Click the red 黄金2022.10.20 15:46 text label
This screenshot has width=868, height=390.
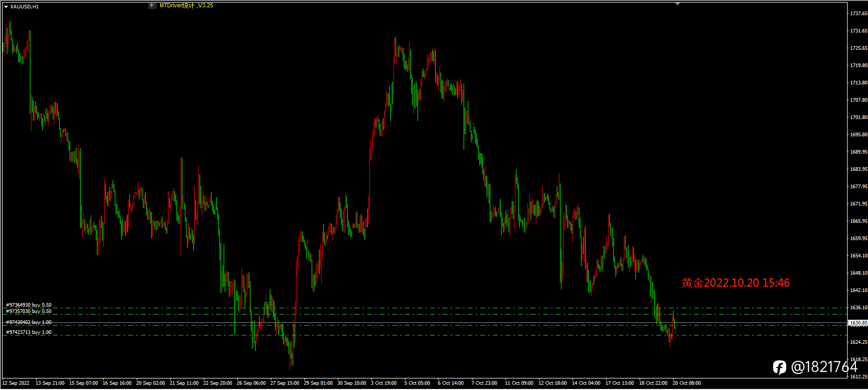[x=735, y=283]
